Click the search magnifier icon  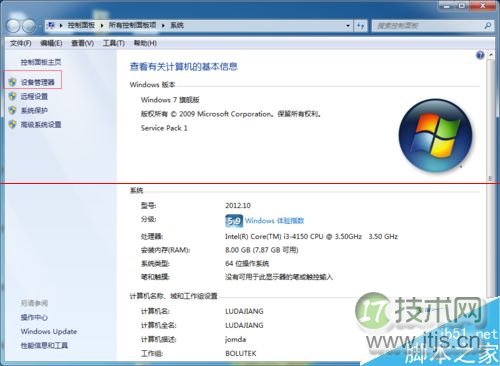click(487, 26)
